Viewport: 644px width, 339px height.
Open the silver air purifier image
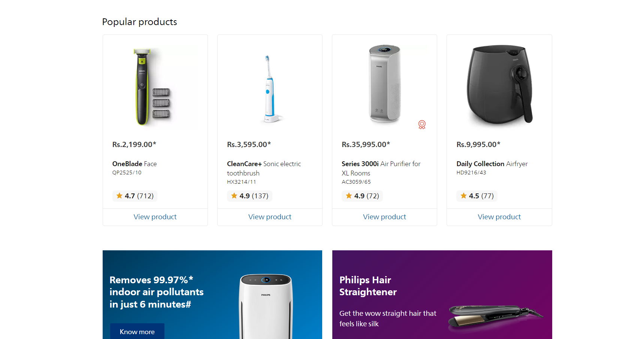pos(384,84)
